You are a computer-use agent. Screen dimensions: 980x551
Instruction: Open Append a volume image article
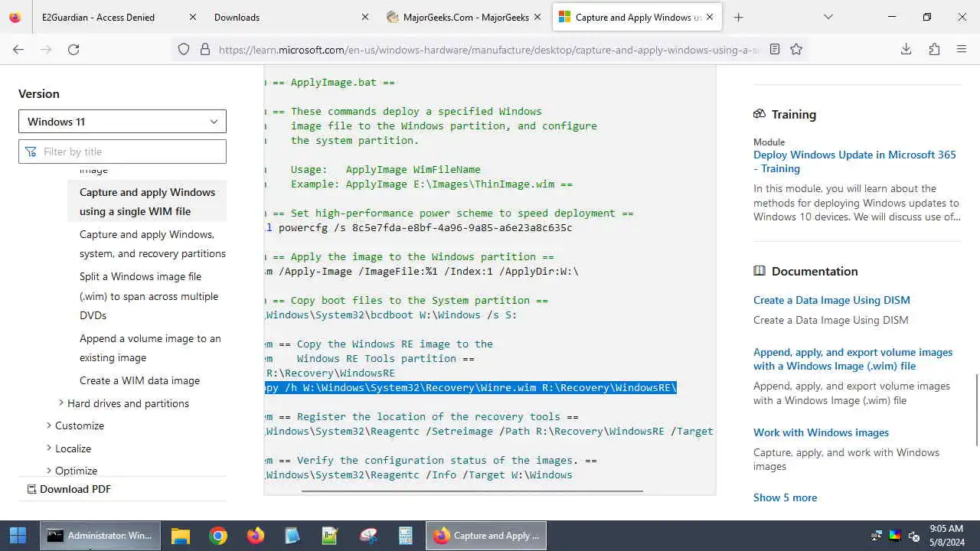[x=150, y=348]
